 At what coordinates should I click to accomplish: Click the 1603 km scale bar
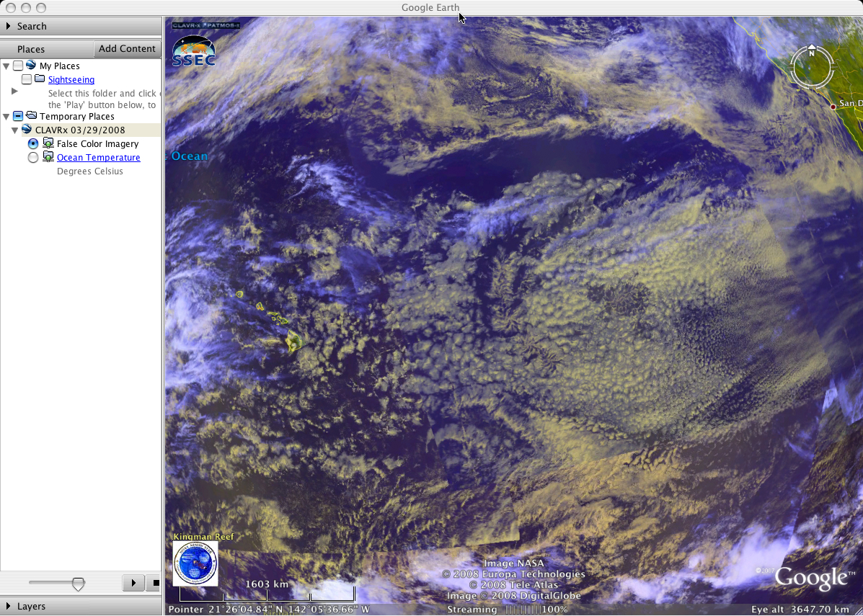click(267, 594)
